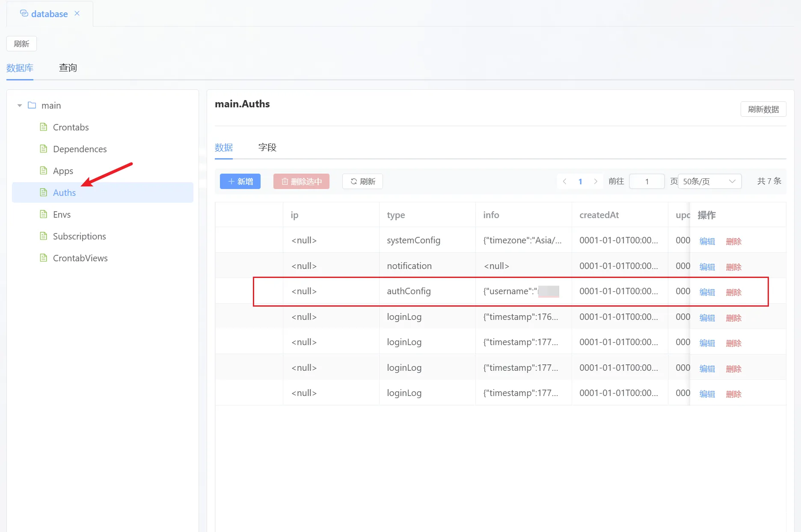Viewport: 801px width, 532px height.
Task: Click the Envs table document icon
Action: pos(43,214)
